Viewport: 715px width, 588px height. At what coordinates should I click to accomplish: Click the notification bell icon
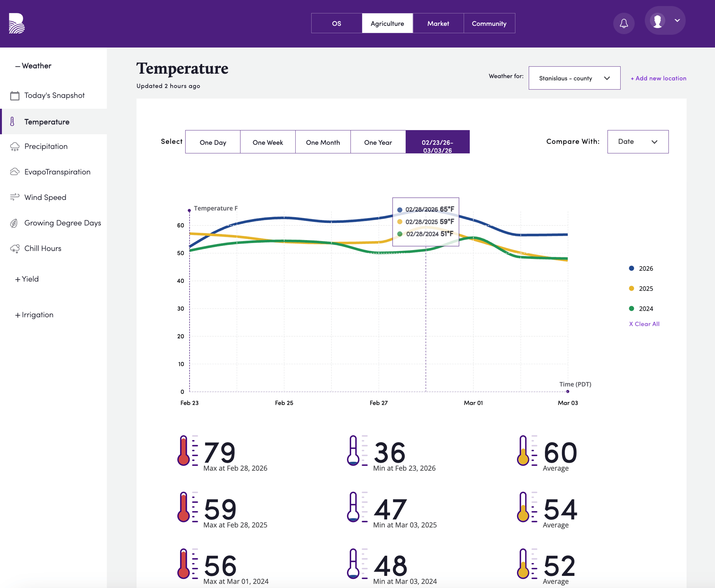(623, 24)
